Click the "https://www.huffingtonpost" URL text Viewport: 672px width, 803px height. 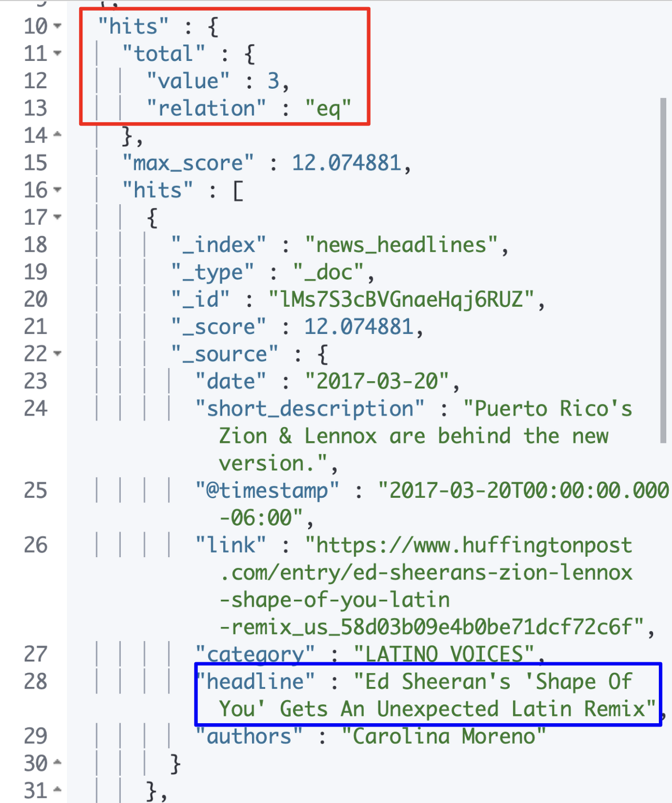click(x=469, y=545)
